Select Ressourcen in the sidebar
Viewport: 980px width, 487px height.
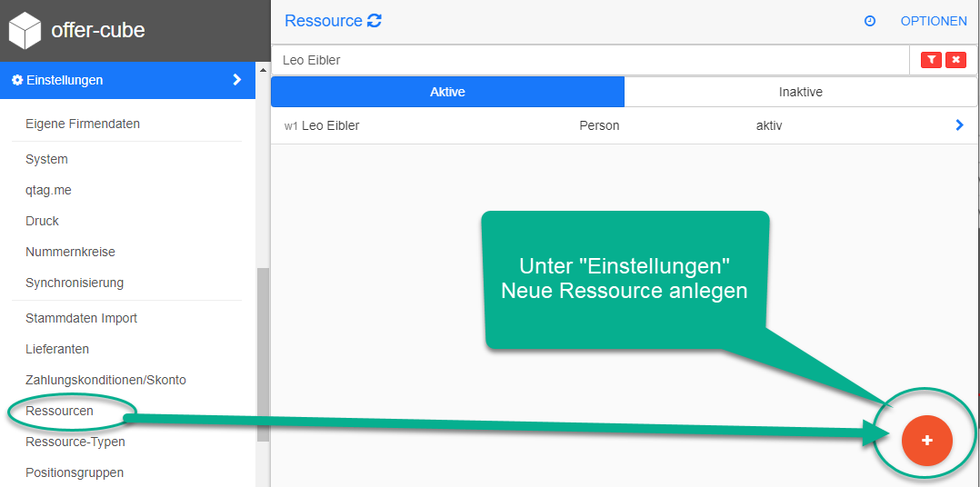[x=59, y=411]
